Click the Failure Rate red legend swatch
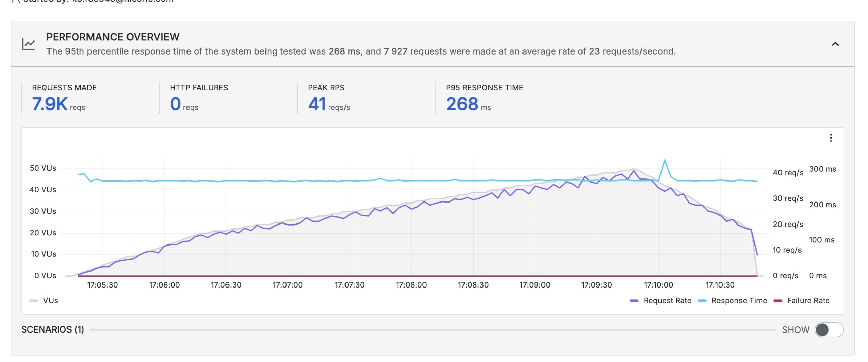Screen dimensions: 868x362 pos(778,301)
